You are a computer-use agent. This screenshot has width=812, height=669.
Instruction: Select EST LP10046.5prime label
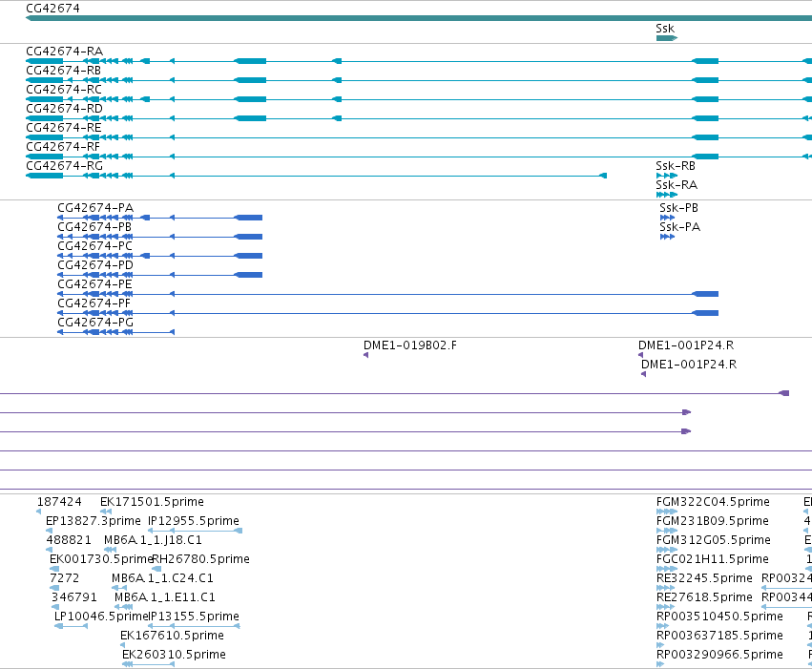tap(101, 617)
